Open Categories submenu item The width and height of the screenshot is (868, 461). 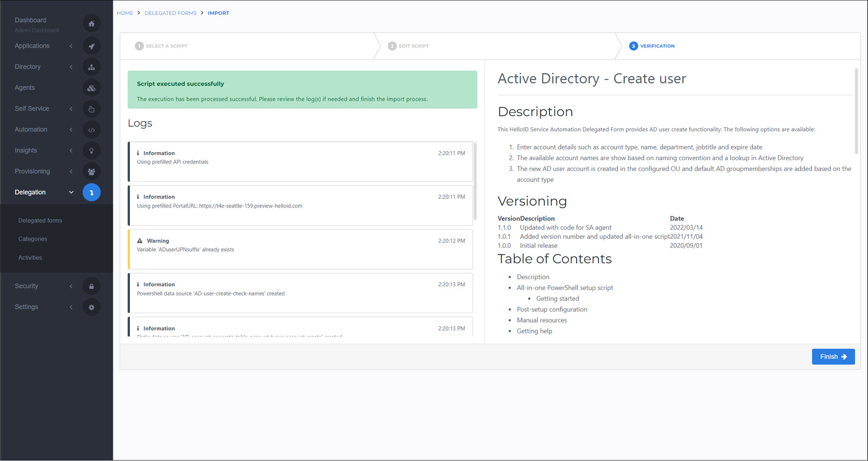[33, 239]
